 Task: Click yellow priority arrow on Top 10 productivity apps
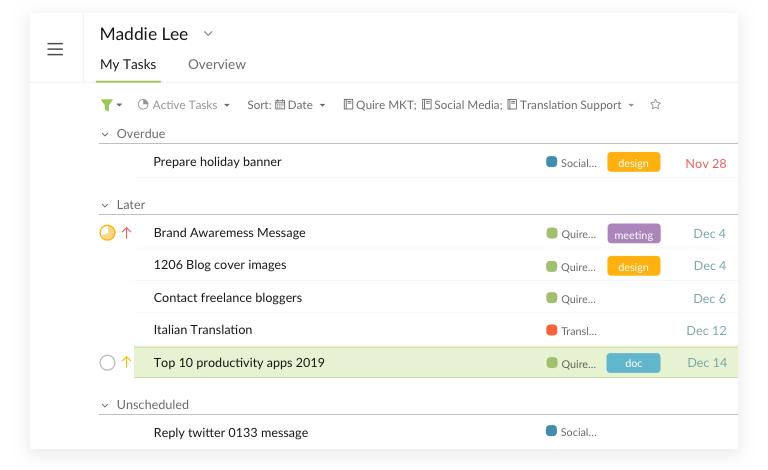pos(126,362)
